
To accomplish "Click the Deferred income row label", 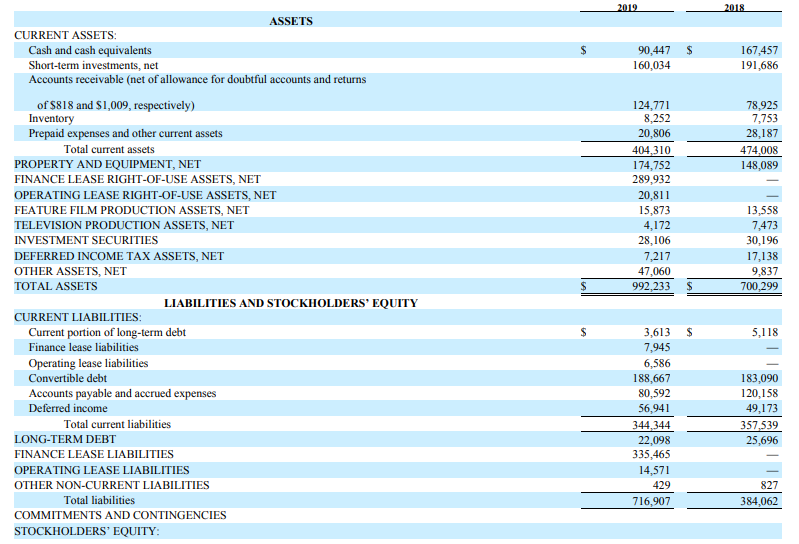I will 68,408.
